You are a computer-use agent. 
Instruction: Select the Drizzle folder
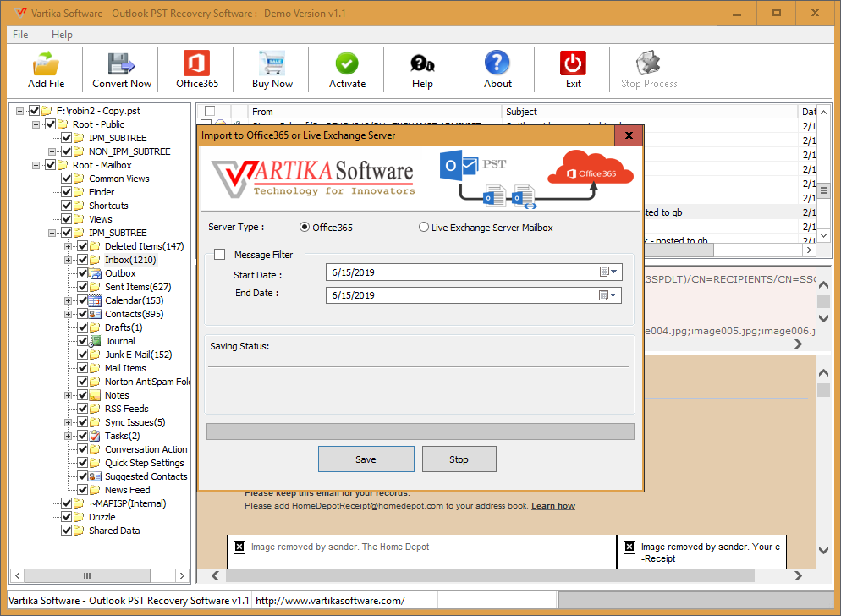tap(102, 517)
